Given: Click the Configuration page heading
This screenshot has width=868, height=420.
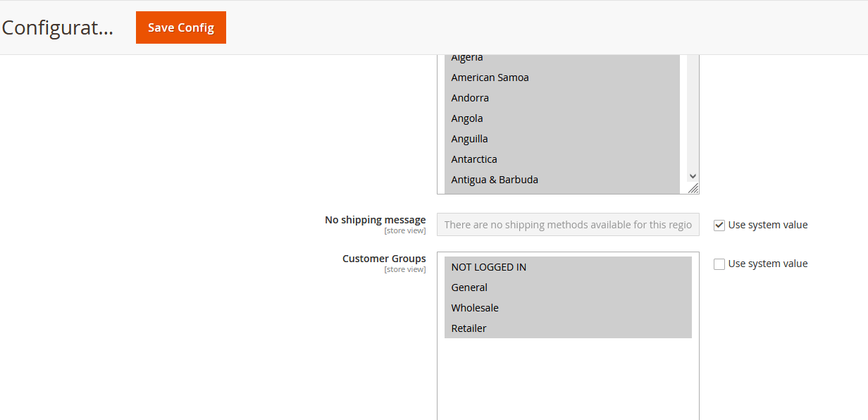Looking at the screenshot, I should (58, 27).
